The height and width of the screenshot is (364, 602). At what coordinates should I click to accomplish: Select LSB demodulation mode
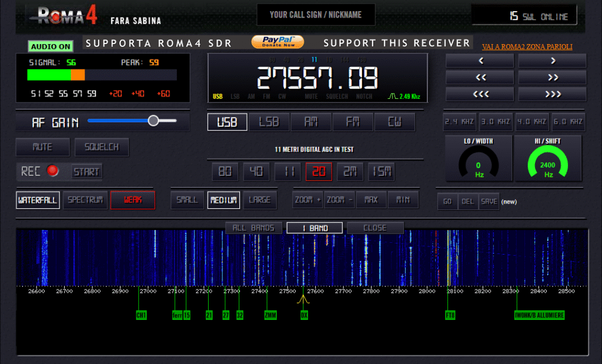click(269, 122)
